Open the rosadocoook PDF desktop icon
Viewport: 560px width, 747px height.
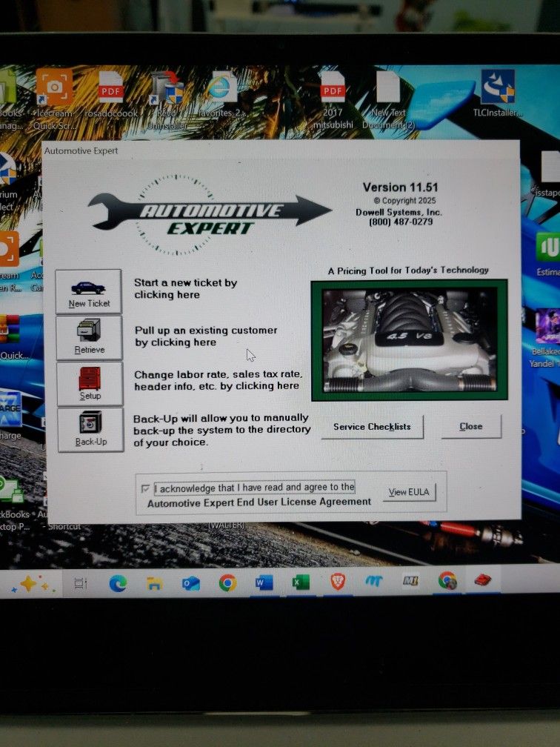point(110,95)
